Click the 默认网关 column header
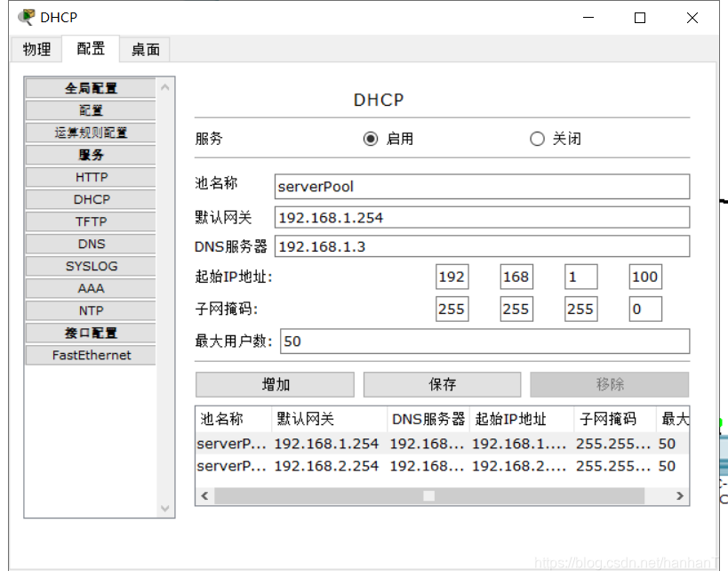 point(329,419)
